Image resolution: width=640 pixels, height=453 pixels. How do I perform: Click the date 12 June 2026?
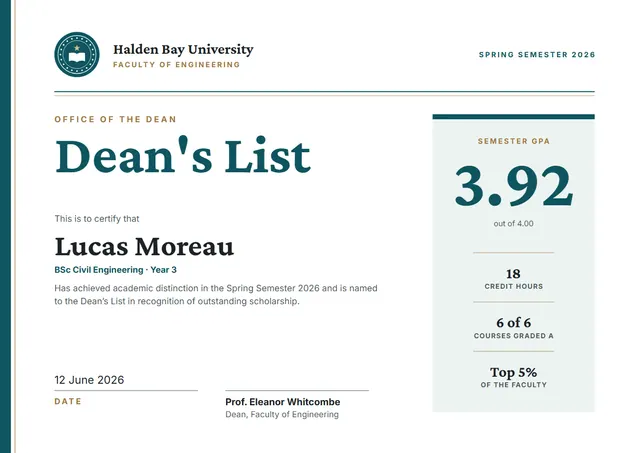[89, 380]
